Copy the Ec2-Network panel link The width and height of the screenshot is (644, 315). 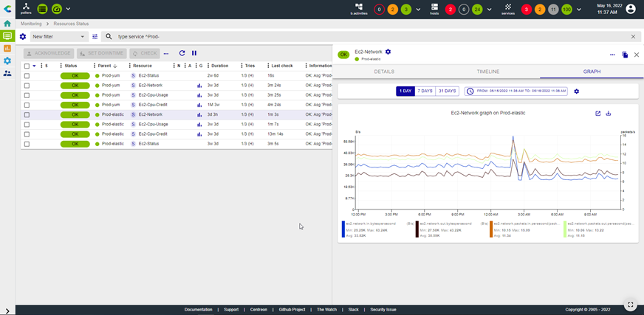click(x=625, y=55)
